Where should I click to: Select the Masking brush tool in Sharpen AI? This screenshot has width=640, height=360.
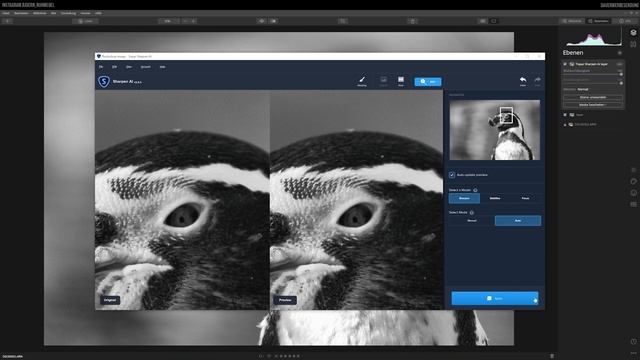point(362,81)
